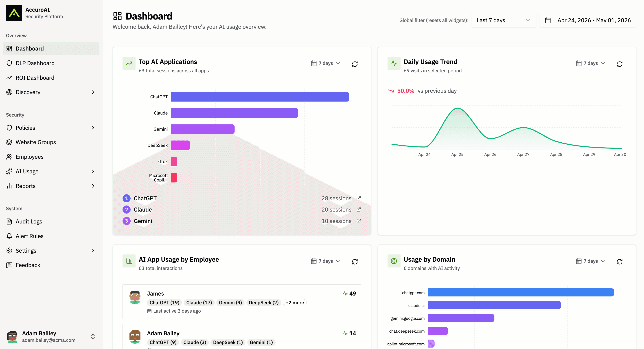Click the calendar icon in date range

548,20
